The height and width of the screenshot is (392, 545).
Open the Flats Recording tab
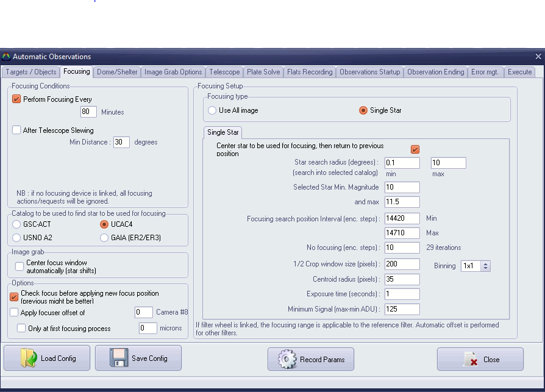click(310, 72)
